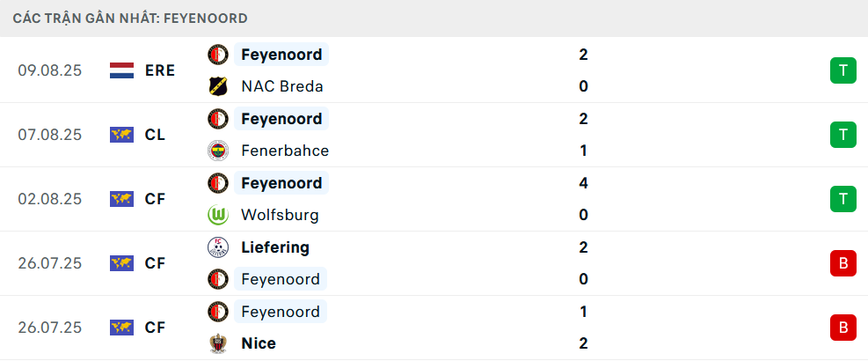Select the ERE league label

coord(160,70)
